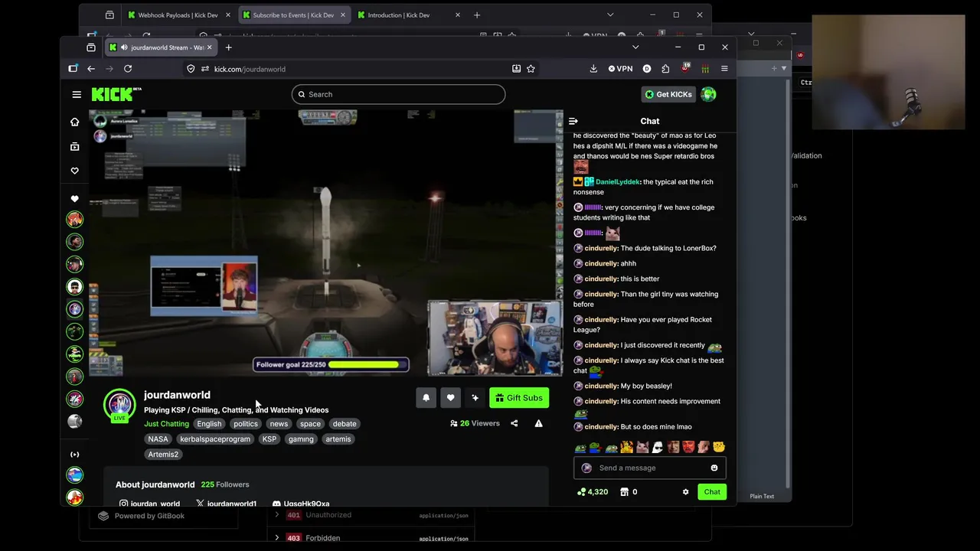Click the tracking protection shield icon
Viewport: 980px width, 551px height.
(191, 69)
